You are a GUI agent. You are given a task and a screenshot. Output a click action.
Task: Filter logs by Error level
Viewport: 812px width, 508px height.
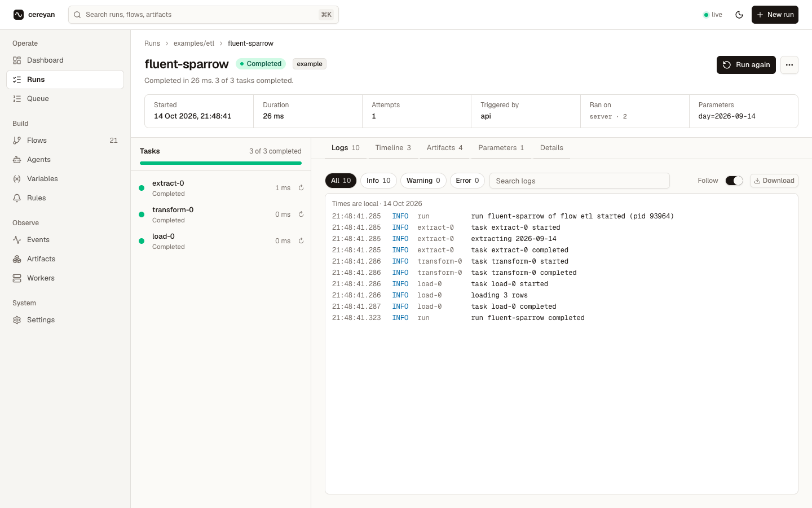pyautogui.click(x=467, y=181)
